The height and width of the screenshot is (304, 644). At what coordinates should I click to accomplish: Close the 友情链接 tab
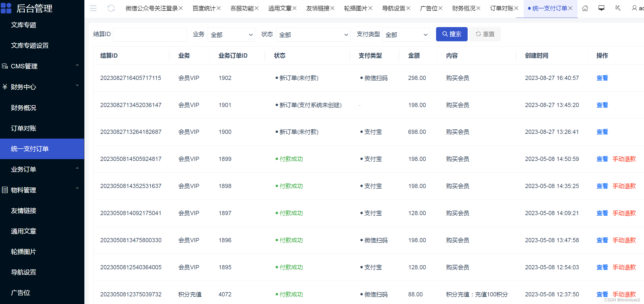tap(332, 8)
